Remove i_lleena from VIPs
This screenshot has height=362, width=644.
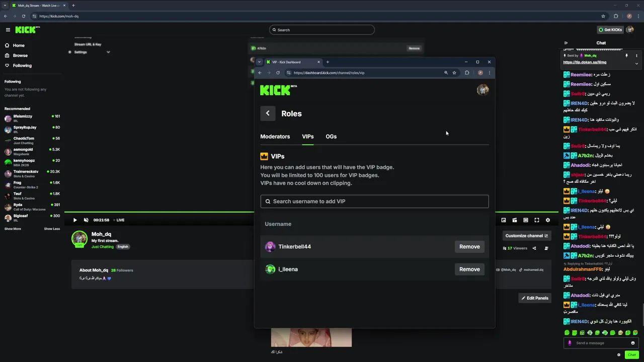469,269
